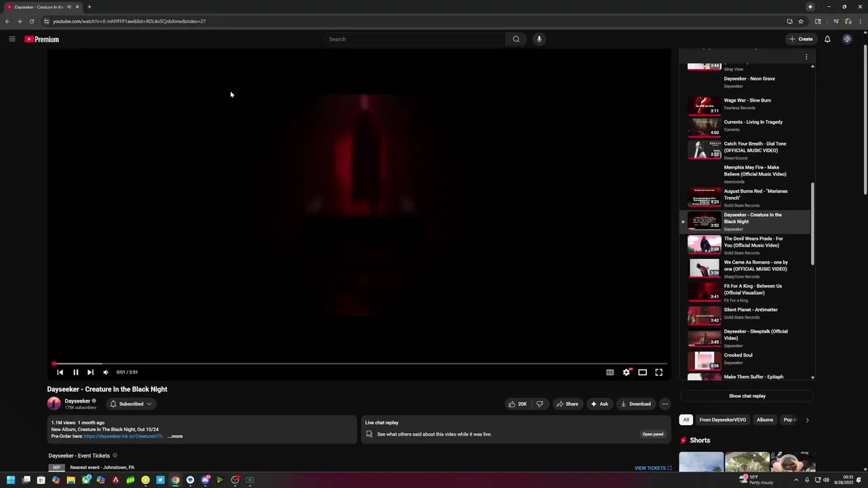Play Catch Your Breath - Dial Tone

(x=745, y=150)
